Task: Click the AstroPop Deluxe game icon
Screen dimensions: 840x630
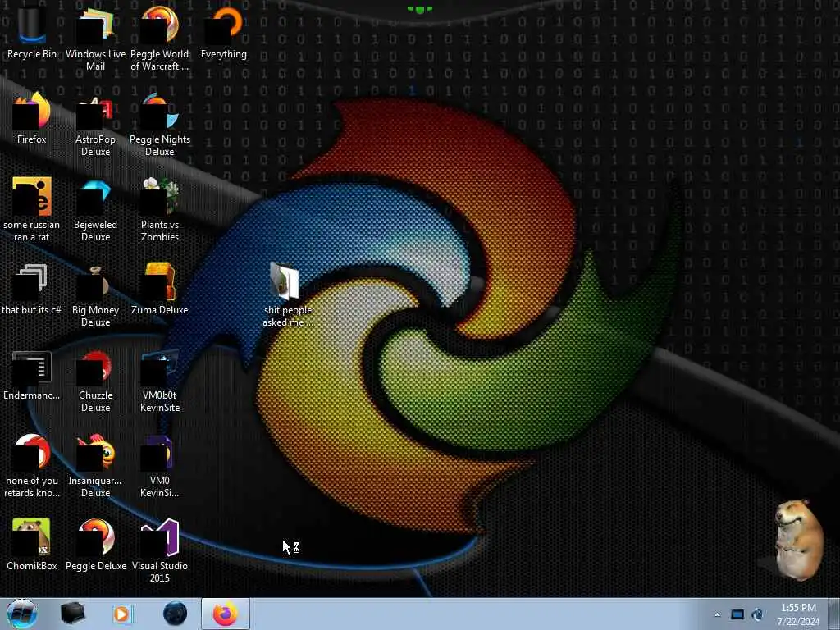Action: click(95, 125)
